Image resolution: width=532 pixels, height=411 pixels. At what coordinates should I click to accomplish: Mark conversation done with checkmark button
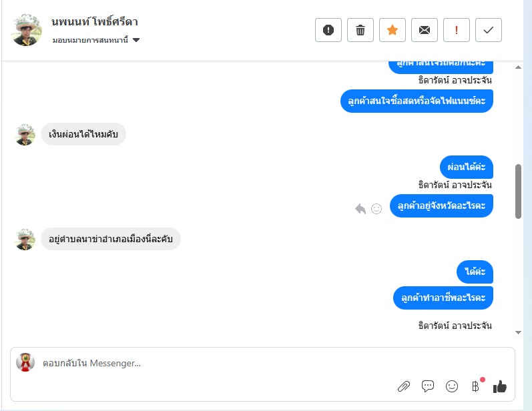coord(489,30)
